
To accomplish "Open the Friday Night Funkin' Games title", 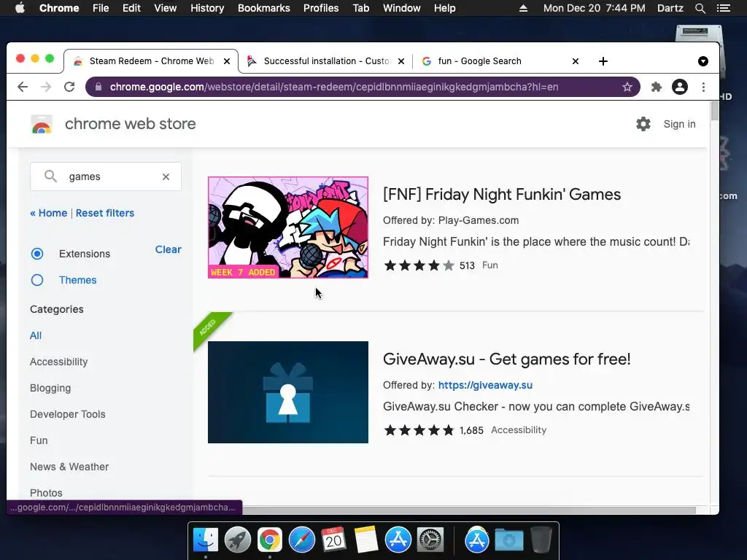I will pyautogui.click(x=502, y=194).
